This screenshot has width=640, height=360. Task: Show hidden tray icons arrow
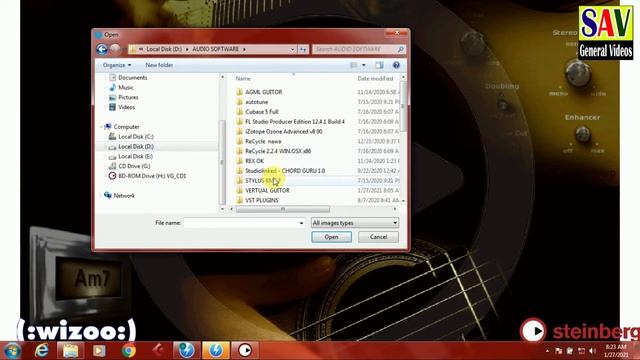pos(547,351)
